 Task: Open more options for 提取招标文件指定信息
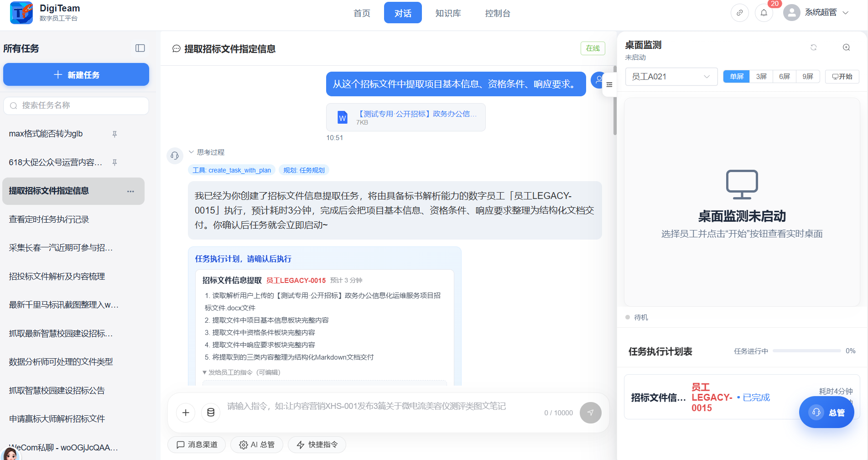(130, 191)
